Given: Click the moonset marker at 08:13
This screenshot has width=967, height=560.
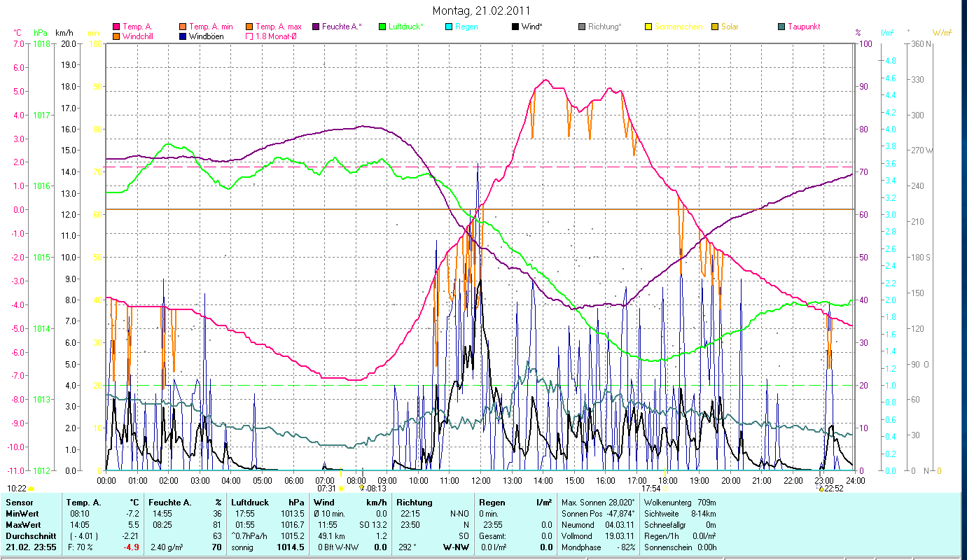Looking at the screenshot, I should point(362,488).
